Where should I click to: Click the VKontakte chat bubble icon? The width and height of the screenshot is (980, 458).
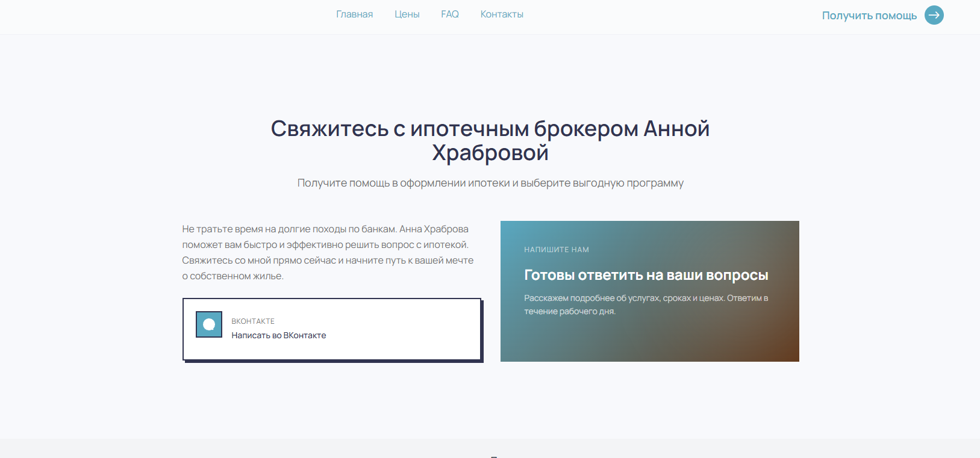pyautogui.click(x=209, y=324)
